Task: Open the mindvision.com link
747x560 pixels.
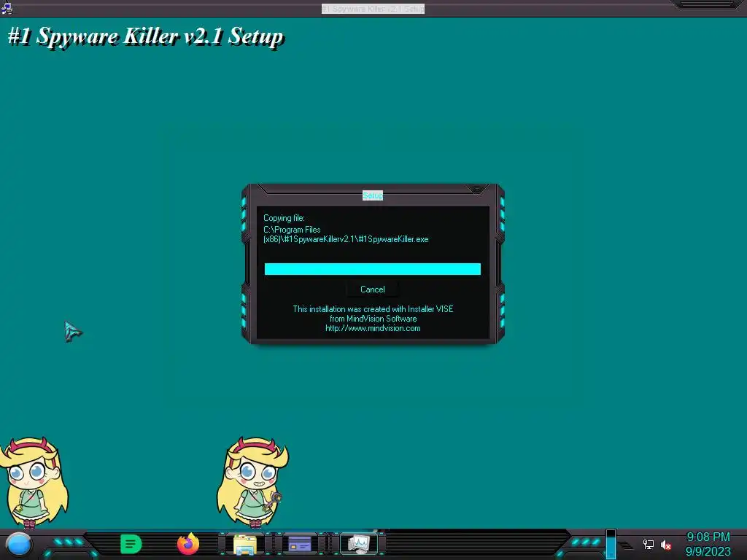Action: coord(373,328)
